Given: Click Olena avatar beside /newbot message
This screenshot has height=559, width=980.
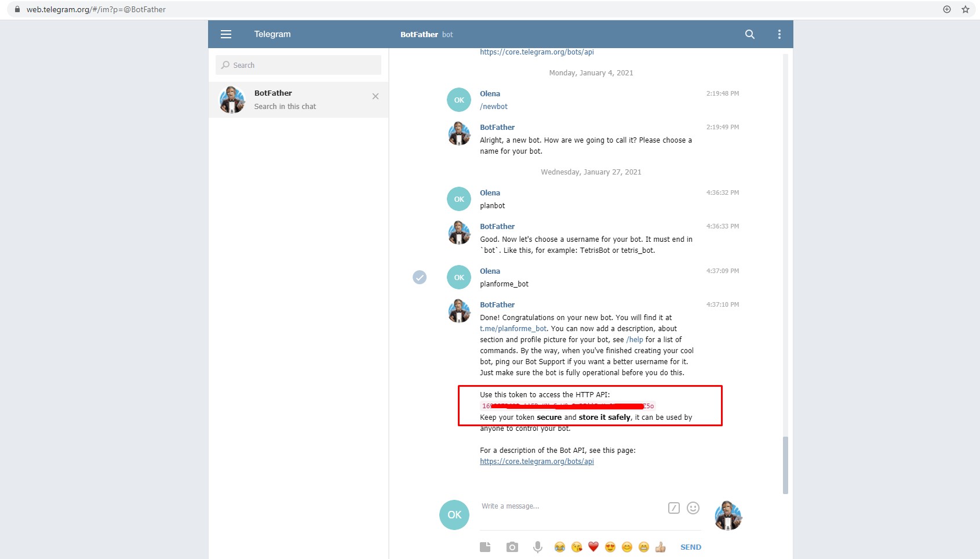Looking at the screenshot, I should click(459, 100).
